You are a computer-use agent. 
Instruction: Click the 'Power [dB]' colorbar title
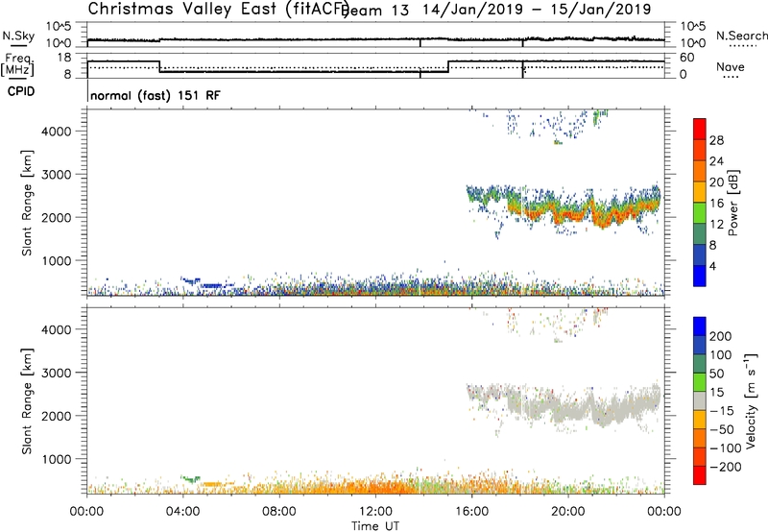[x=732, y=203]
